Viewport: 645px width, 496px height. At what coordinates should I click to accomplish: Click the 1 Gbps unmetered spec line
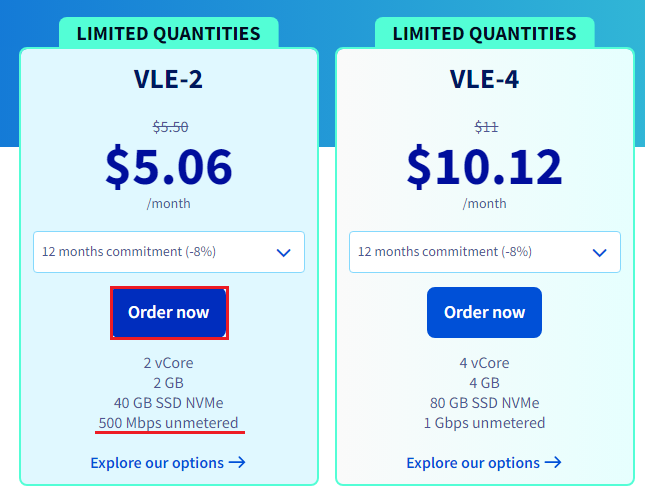(484, 422)
